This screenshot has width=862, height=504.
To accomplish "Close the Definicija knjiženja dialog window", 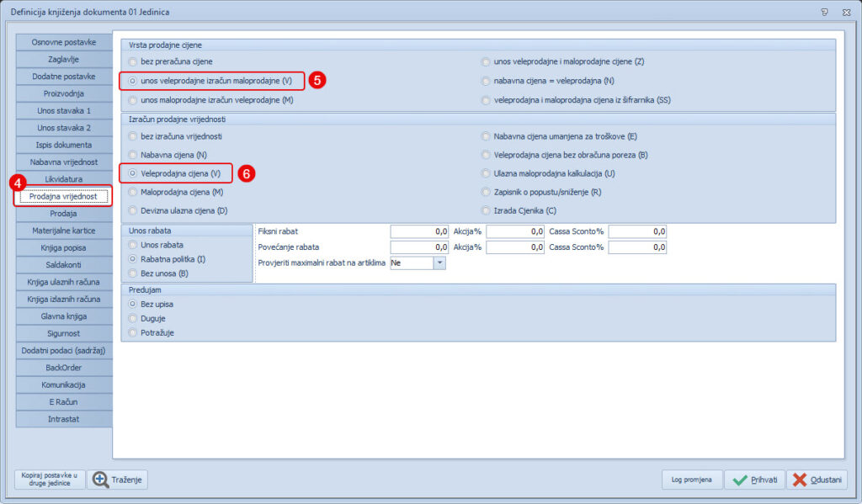I will click(846, 12).
